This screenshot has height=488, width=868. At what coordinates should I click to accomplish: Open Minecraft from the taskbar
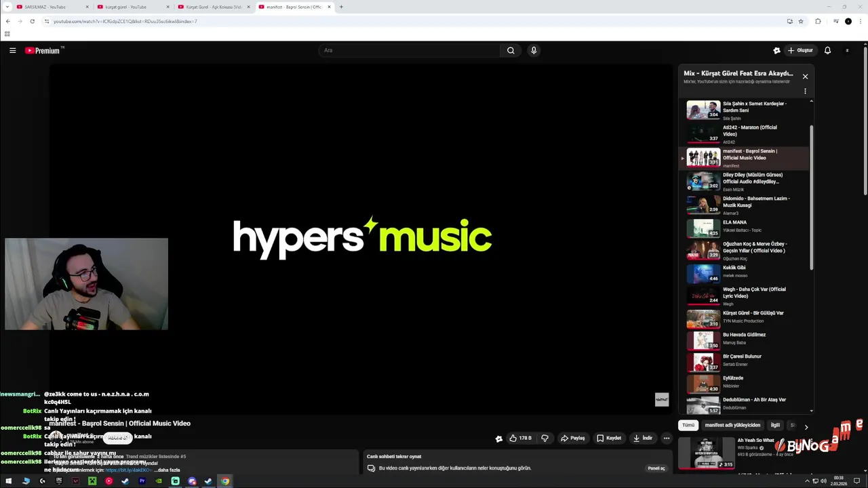tap(92, 481)
